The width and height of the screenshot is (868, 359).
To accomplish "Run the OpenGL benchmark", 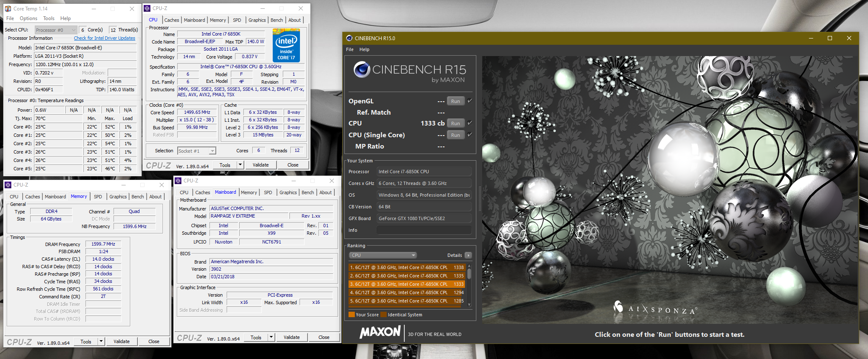I will click(x=456, y=101).
